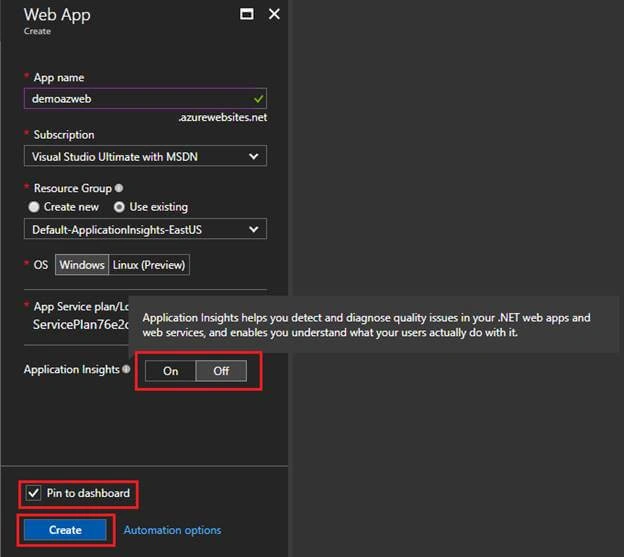Open the App Service plan/Location setting
Screen dimensions: 624x557
pyautogui.click(x=76, y=316)
